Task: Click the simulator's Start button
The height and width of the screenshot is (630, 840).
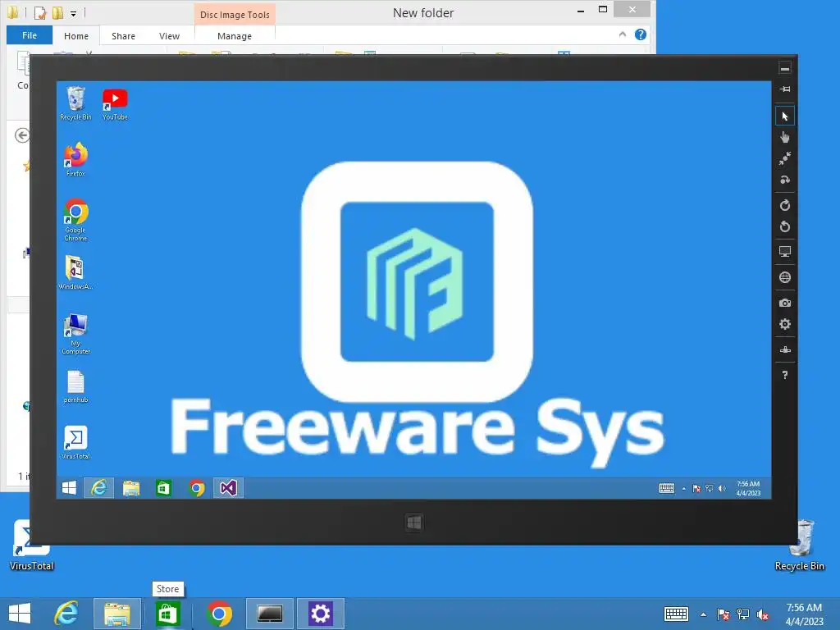Action: [69, 488]
